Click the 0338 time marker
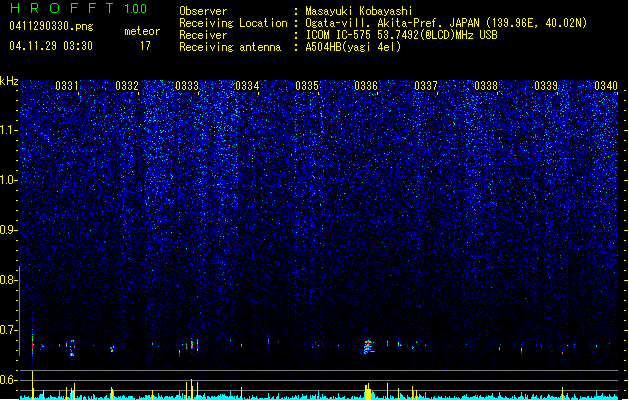 [486, 86]
